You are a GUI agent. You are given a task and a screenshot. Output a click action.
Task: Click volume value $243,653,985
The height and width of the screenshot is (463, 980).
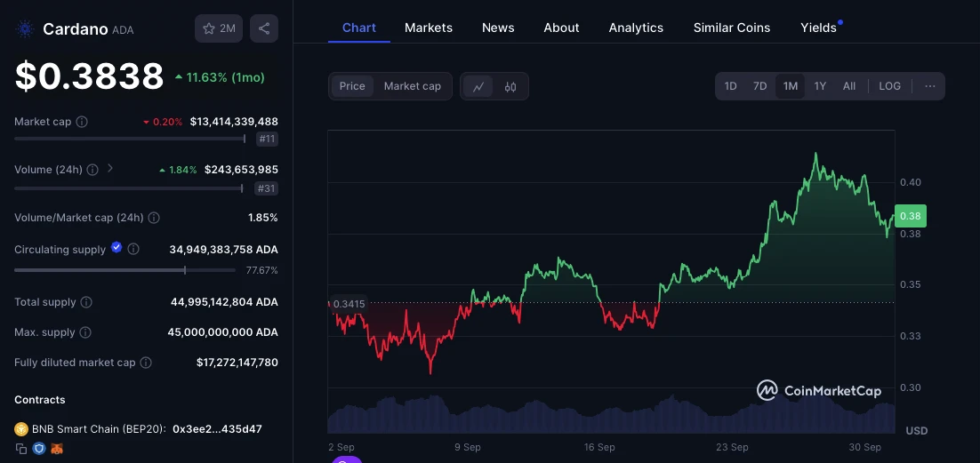click(241, 170)
